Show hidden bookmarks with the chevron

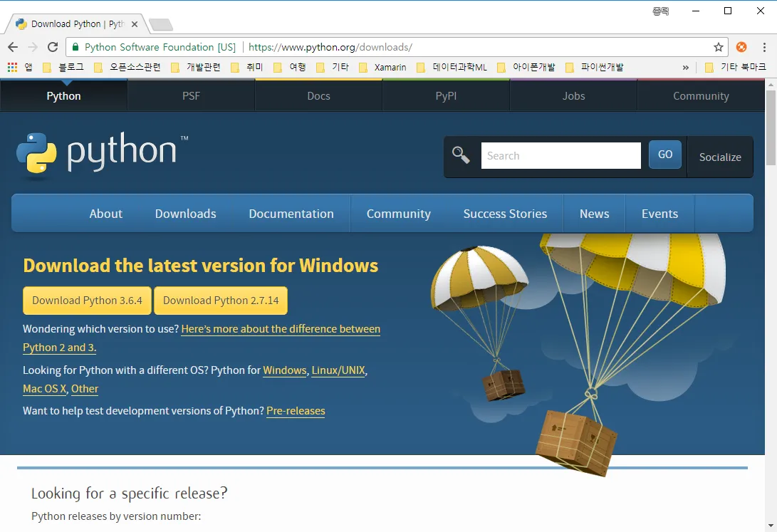click(685, 68)
